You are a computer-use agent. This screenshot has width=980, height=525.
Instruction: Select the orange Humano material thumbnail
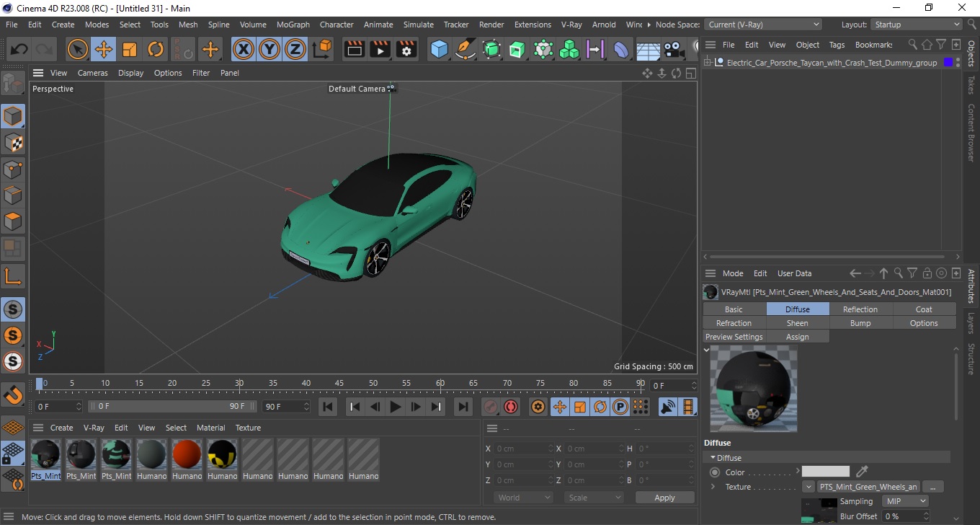click(x=187, y=459)
